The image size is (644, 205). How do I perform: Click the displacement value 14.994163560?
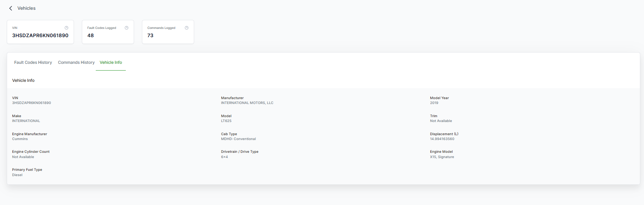point(442,139)
